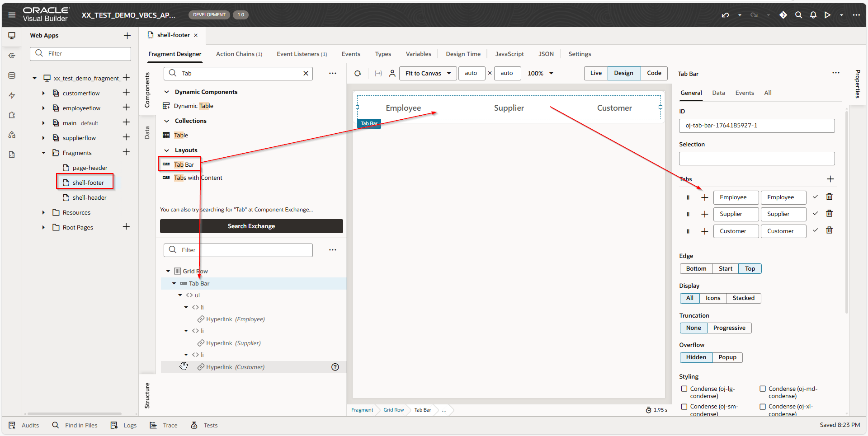
Task: Open the Events tab in Properties
Action: click(x=744, y=93)
